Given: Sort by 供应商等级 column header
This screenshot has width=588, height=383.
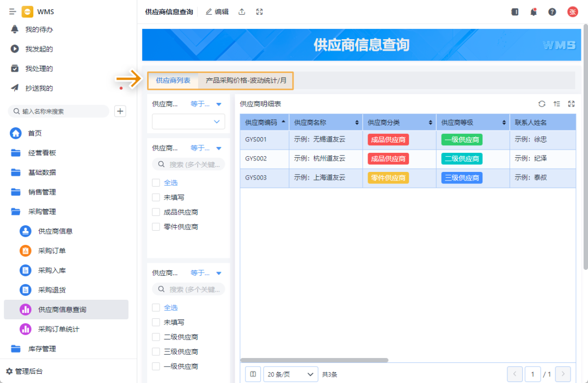Looking at the screenshot, I should [x=473, y=122].
